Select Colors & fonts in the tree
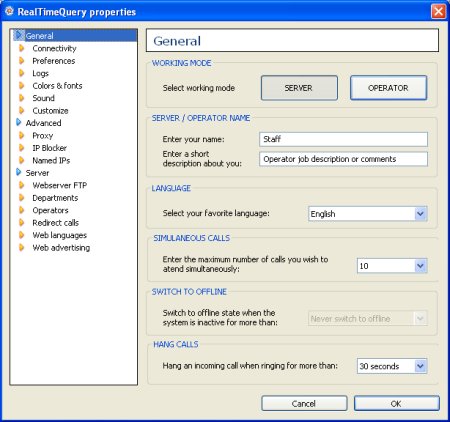The image size is (450, 422). pyautogui.click(x=57, y=86)
